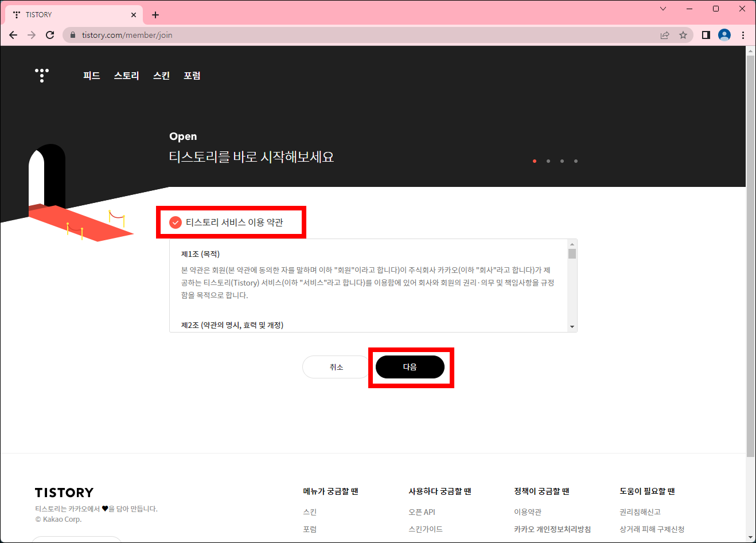Click the terms box scrollbar thumb

point(572,253)
